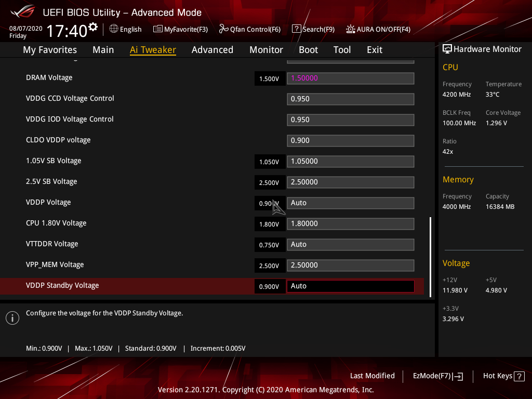Open MyFavorite(F3) menu
Screen dimensions: 532x399
180,29
